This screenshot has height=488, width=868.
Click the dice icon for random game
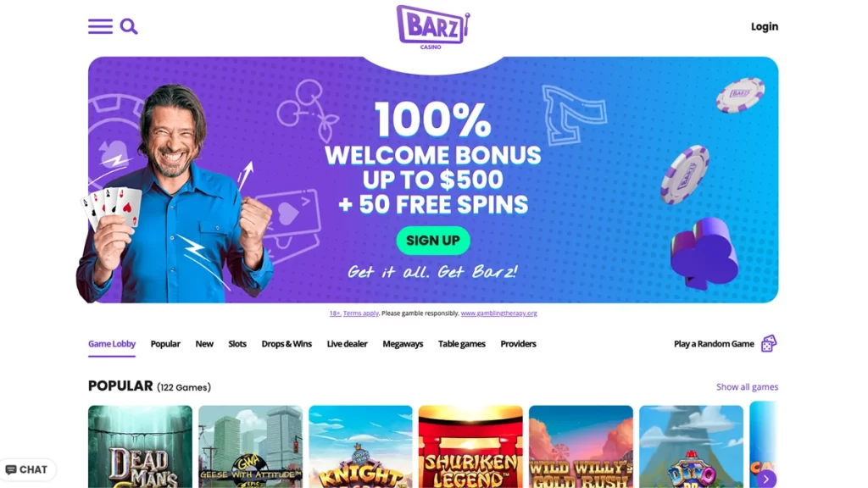coord(768,344)
